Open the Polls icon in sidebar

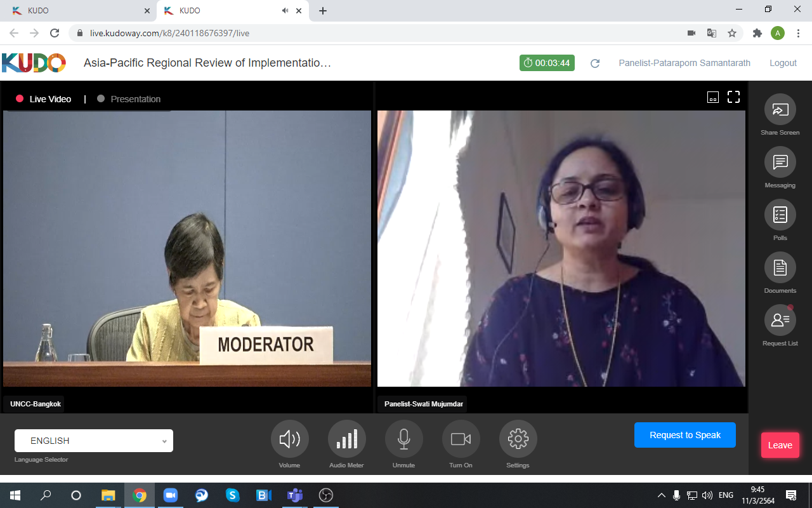coord(780,215)
